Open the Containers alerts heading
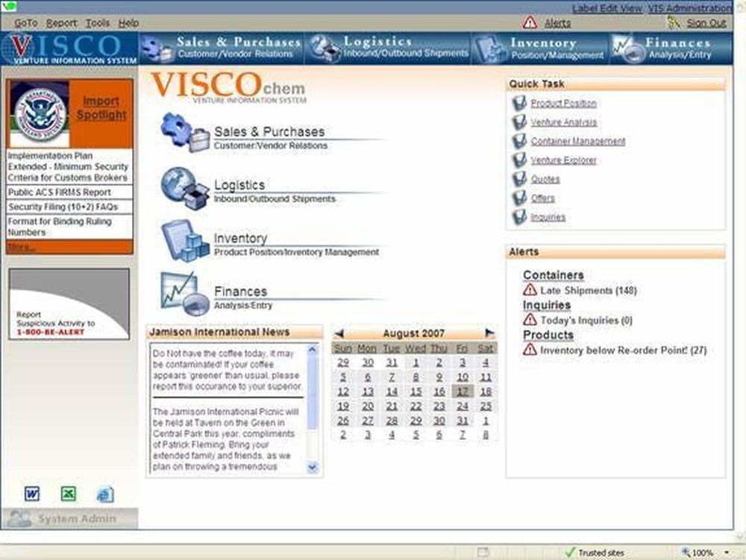 [x=554, y=275]
